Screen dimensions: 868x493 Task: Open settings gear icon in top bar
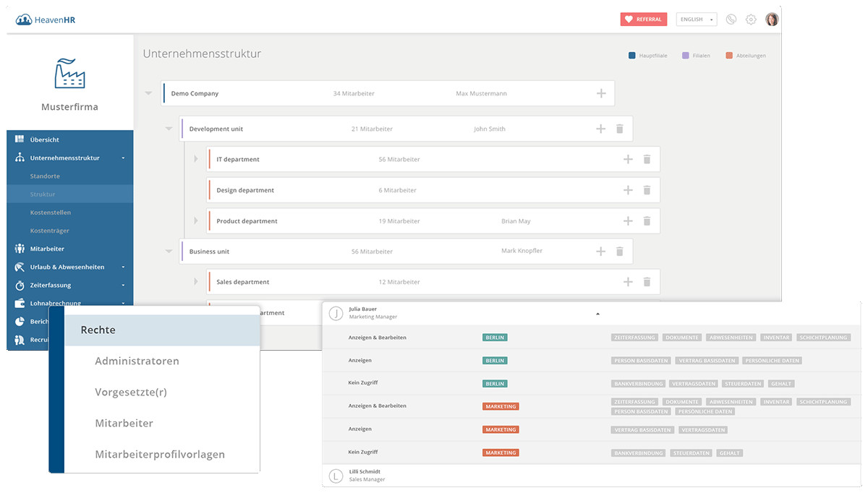click(x=751, y=20)
